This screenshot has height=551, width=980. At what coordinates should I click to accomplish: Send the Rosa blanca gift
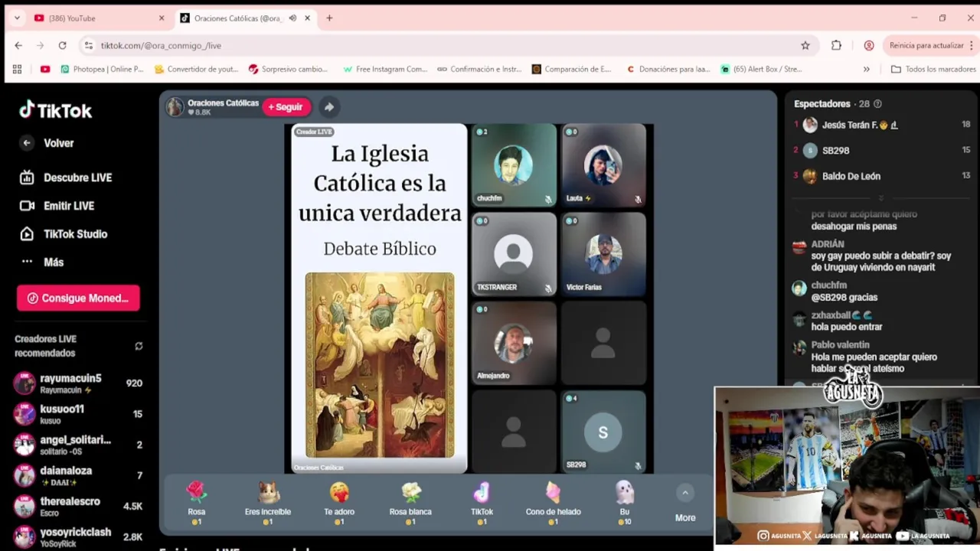point(410,503)
